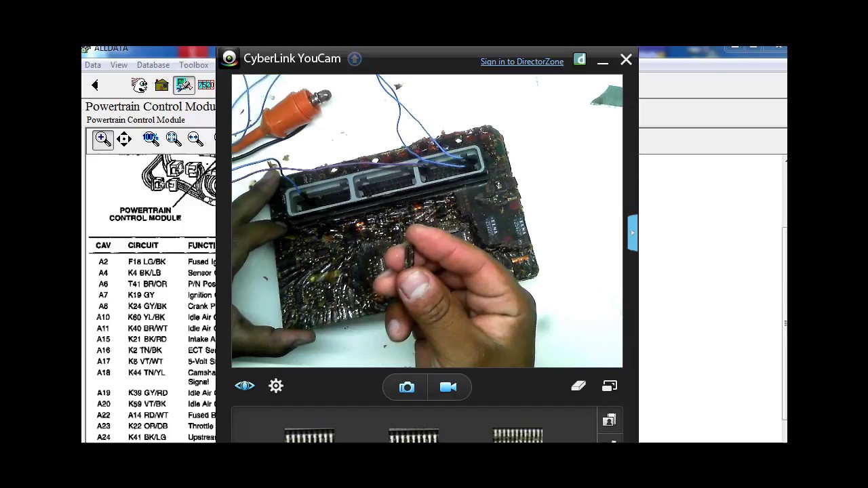Expand the blue side panel arrow in YouCam
This screenshot has height=488, width=868.
tap(632, 233)
